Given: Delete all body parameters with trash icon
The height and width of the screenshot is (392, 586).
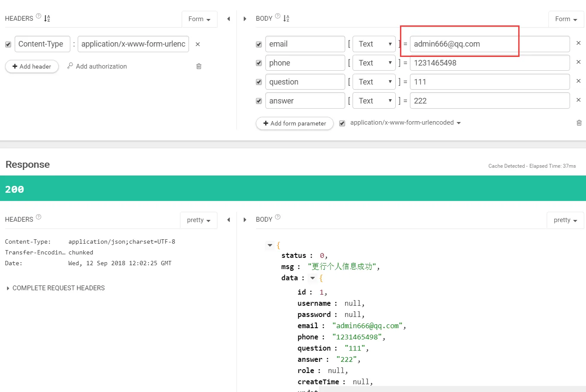Looking at the screenshot, I should (x=579, y=122).
